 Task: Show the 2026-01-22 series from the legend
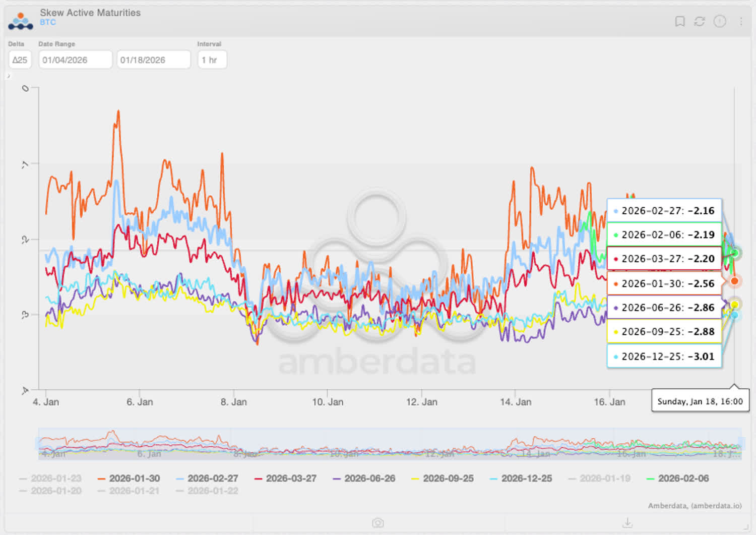(x=207, y=491)
